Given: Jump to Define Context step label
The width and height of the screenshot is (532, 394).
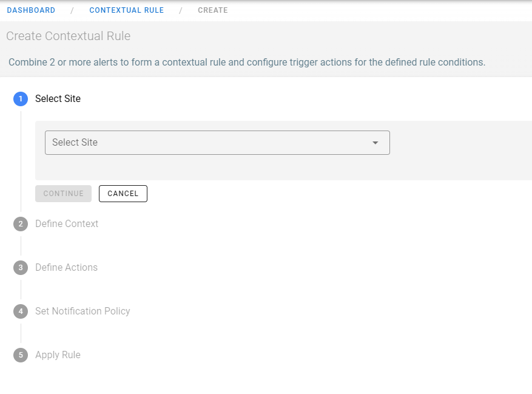Looking at the screenshot, I should pos(67,224).
